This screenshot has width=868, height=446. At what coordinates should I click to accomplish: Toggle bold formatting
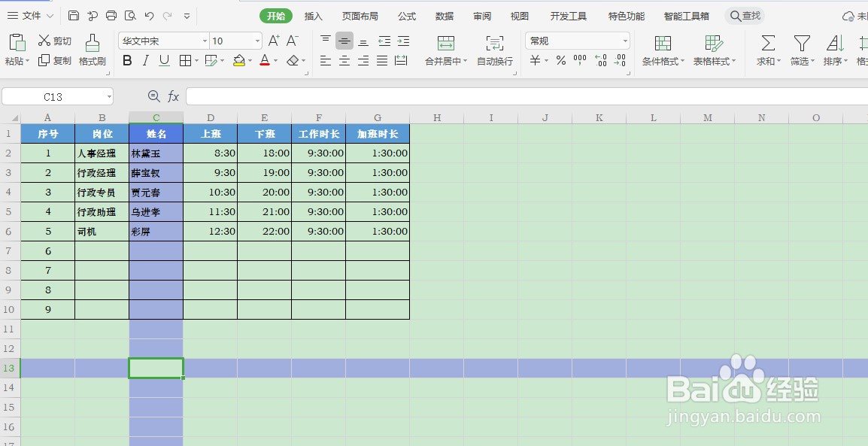[127, 60]
